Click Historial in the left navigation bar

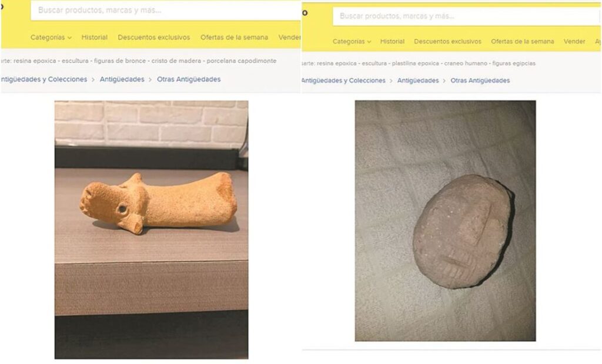(95, 37)
